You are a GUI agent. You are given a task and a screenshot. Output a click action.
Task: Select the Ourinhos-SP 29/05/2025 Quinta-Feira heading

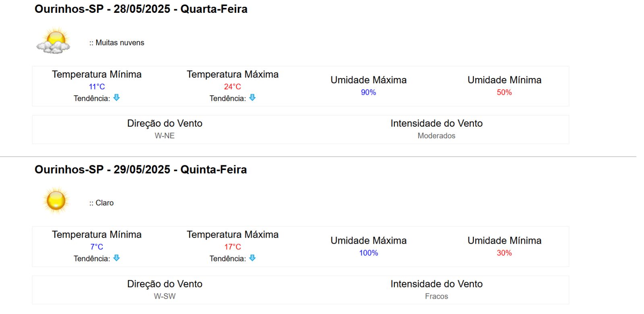[140, 170]
